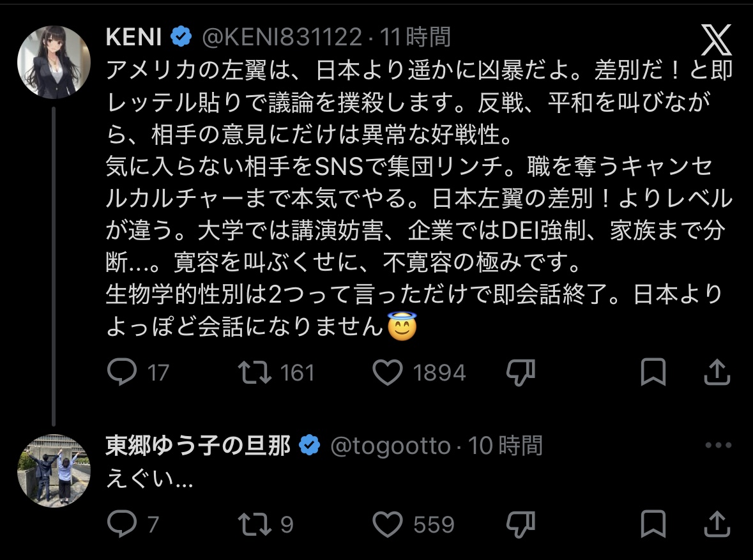Bookmark the えぐい… reply
Image resolution: width=753 pixels, height=560 pixels.
click(x=653, y=524)
